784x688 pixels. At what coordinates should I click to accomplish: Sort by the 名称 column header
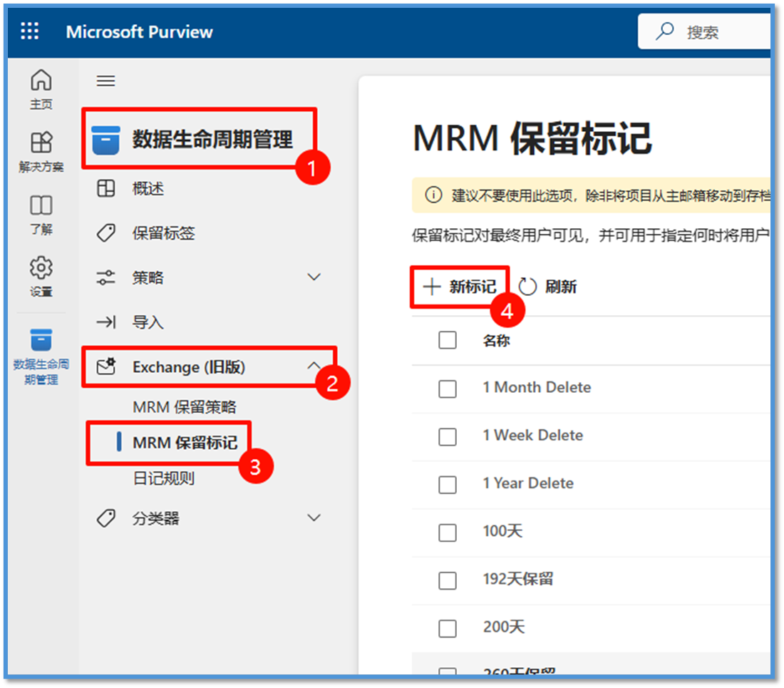point(497,341)
